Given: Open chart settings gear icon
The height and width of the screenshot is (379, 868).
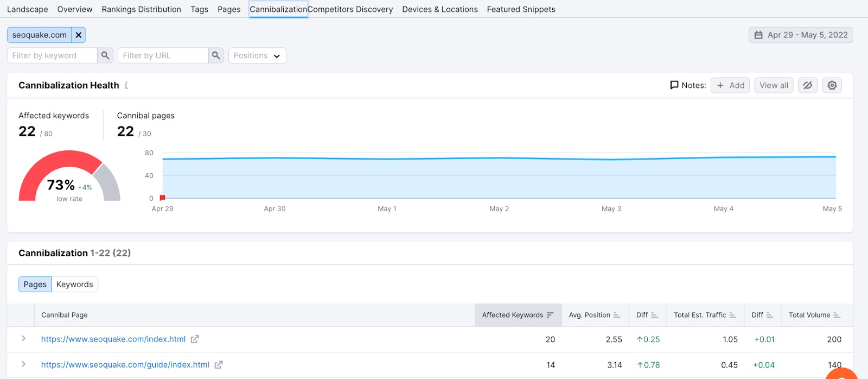Looking at the screenshot, I should [832, 85].
